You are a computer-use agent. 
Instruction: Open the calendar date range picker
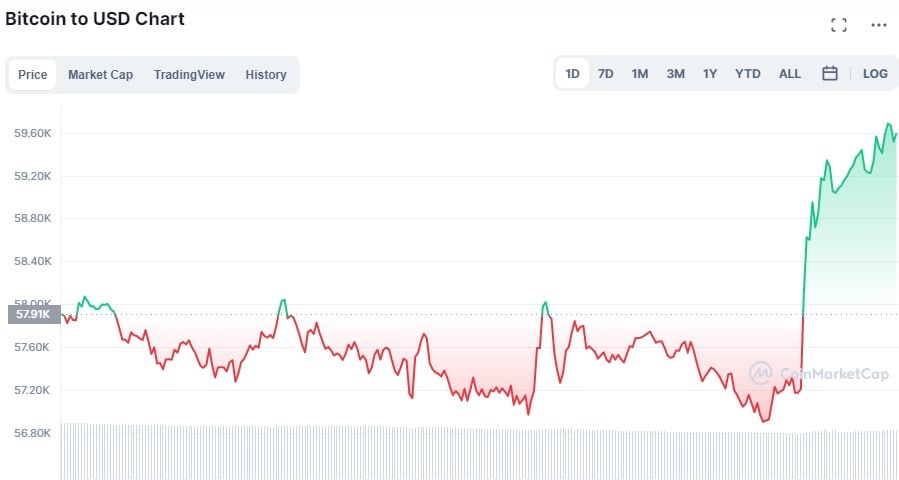click(829, 74)
